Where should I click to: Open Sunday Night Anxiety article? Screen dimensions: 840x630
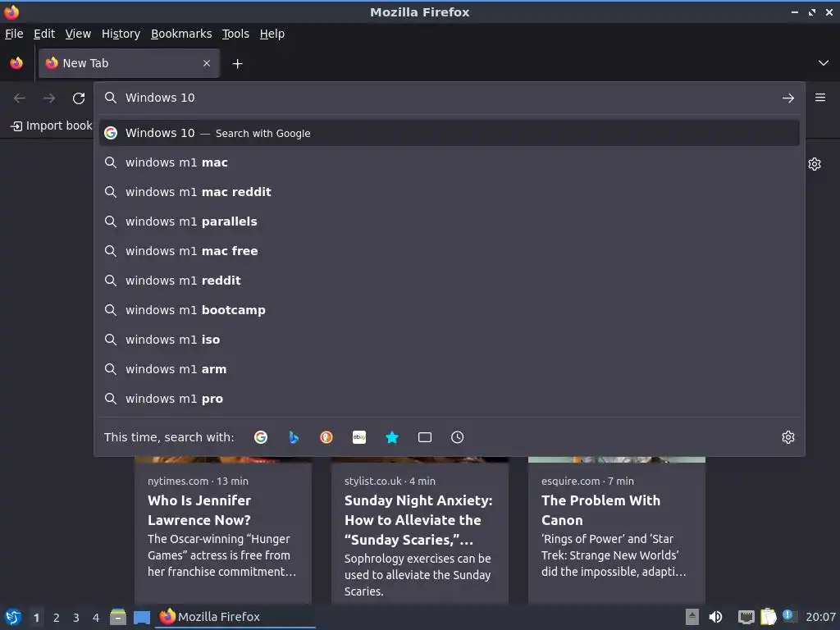point(418,519)
